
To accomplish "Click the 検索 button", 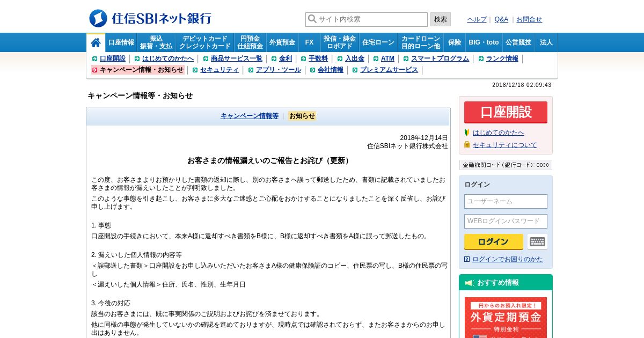I will click(441, 19).
